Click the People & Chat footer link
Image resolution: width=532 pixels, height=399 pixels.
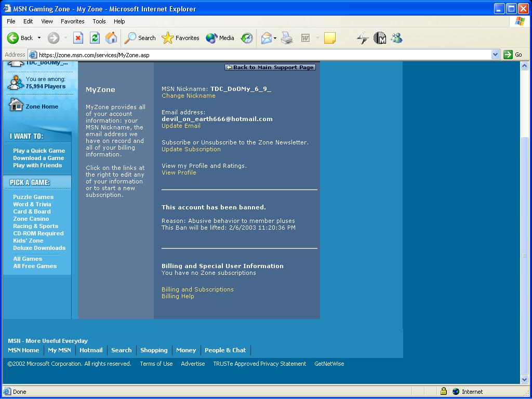pyautogui.click(x=225, y=350)
